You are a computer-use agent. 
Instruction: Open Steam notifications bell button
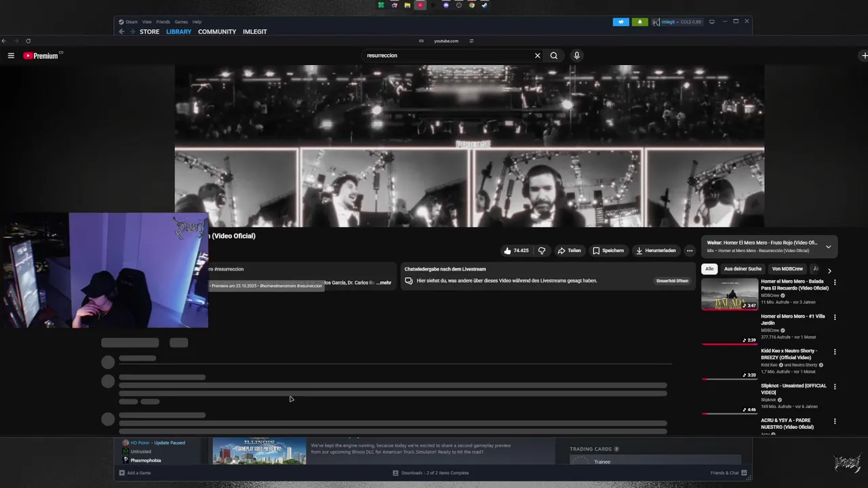[x=639, y=22]
